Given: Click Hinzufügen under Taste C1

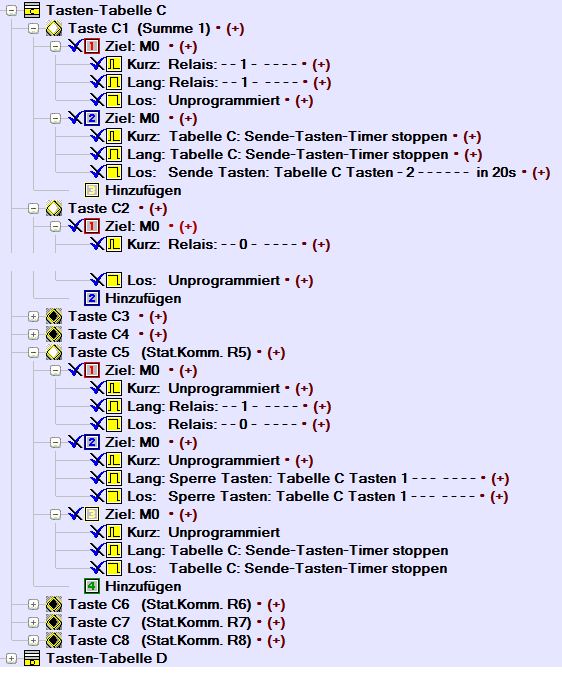Looking at the screenshot, I should pyautogui.click(x=143, y=190).
